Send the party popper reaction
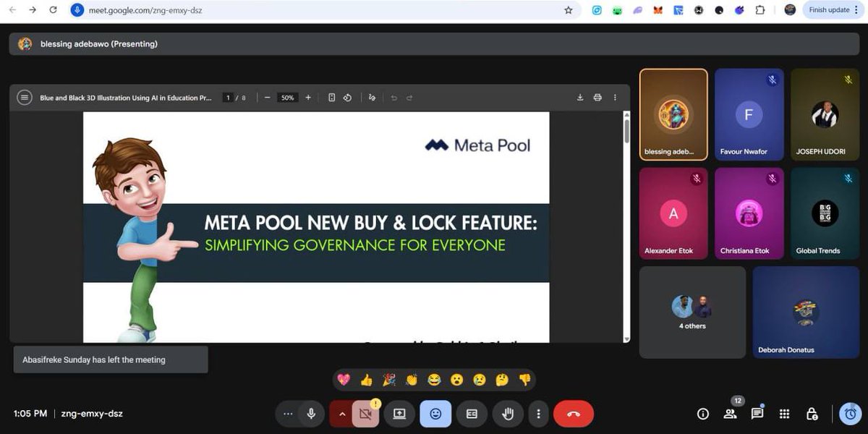 coord(389,379)
